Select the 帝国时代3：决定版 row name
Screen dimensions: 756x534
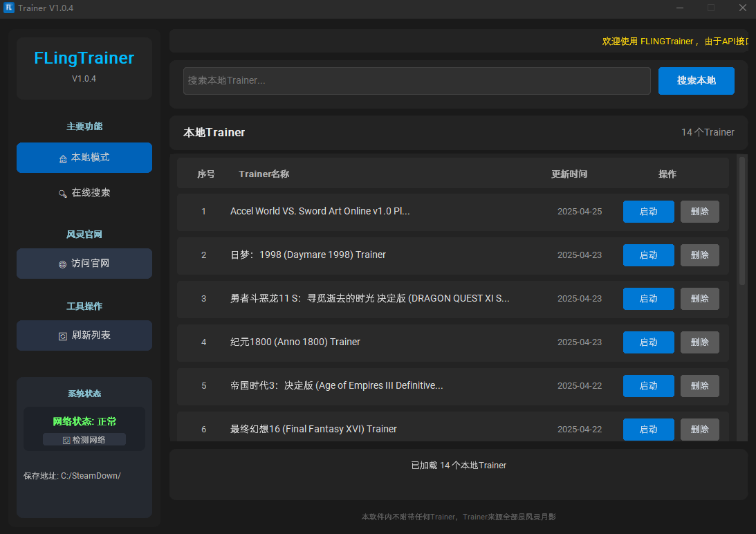[336, 385]
